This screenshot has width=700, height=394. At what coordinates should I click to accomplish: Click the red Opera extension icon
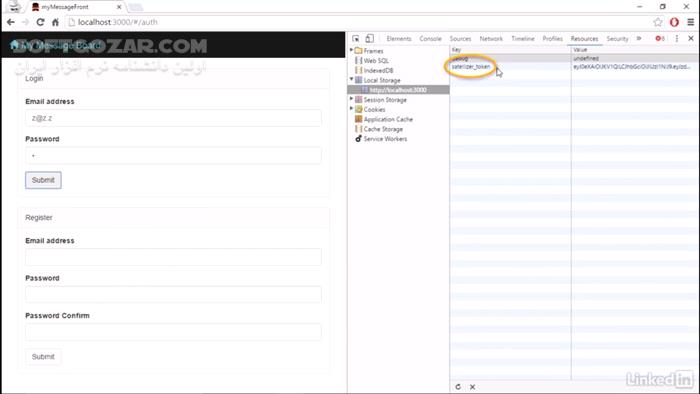pos(674,22)
